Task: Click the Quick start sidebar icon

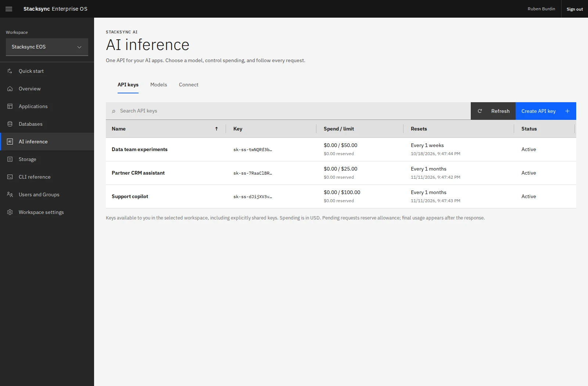Action: [x=10, y=71]
